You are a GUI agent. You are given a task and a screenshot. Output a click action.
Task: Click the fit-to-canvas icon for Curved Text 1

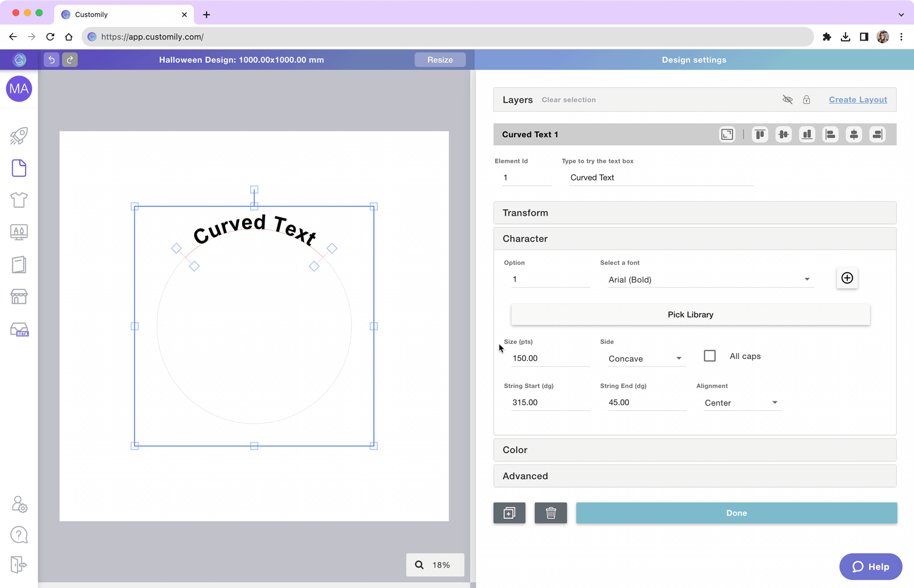click(727, 134)
